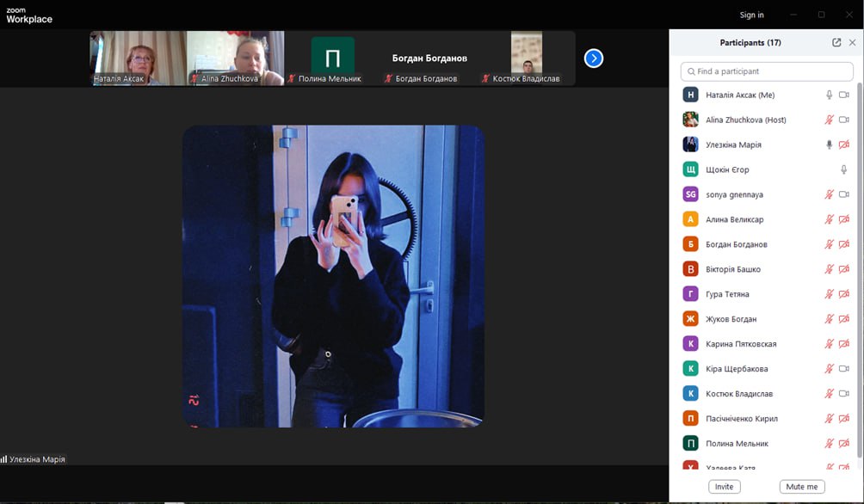Show next video thumbnails with blue arrow

tap(594, 58)
